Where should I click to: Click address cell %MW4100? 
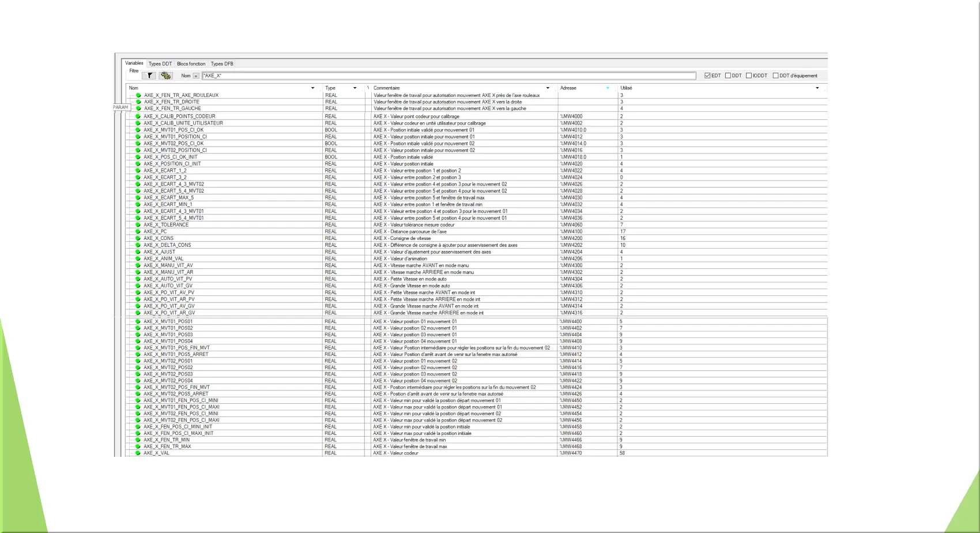571,232
